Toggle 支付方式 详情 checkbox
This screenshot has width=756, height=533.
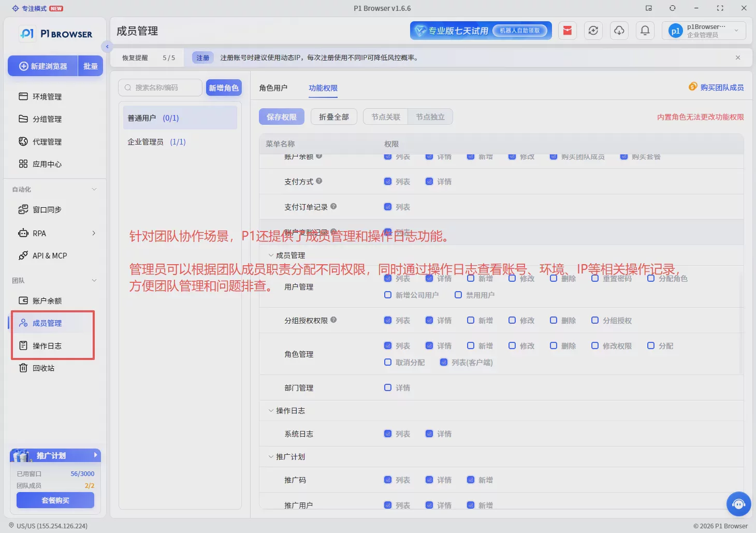click(x=429, y=181)
